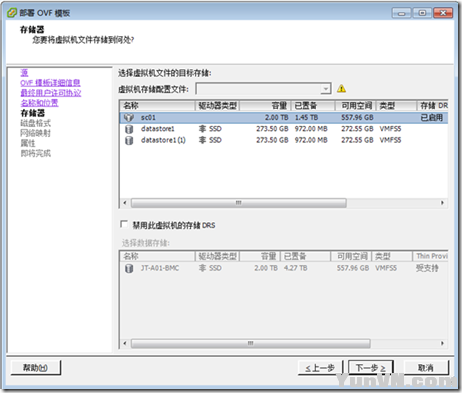Click the 取消 cancel button
This screenshot has width=462, height=393.
[x=426, y=368]
